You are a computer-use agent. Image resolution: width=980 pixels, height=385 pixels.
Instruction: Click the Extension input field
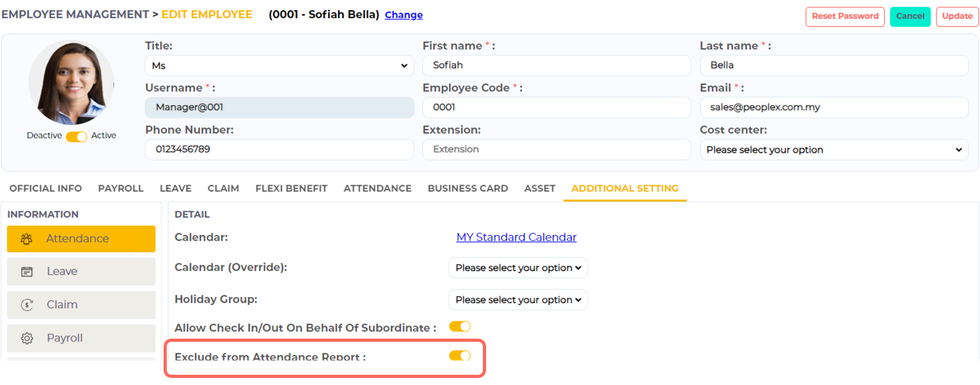tap(556, 149)
